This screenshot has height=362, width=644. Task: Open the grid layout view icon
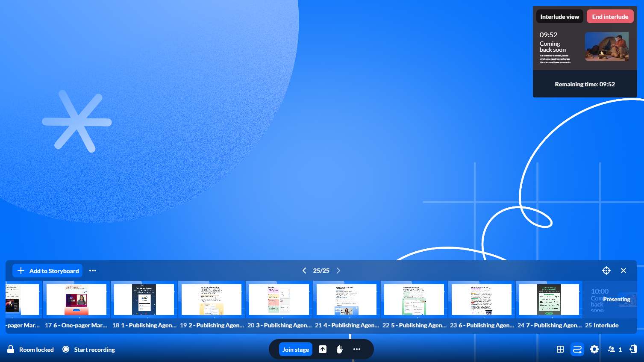tap(560, 350)
